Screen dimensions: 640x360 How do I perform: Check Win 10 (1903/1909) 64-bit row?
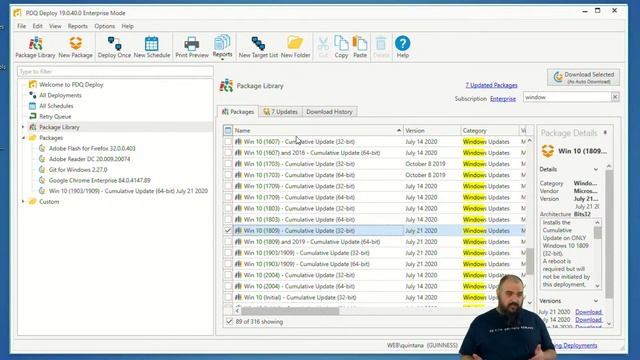228,264
